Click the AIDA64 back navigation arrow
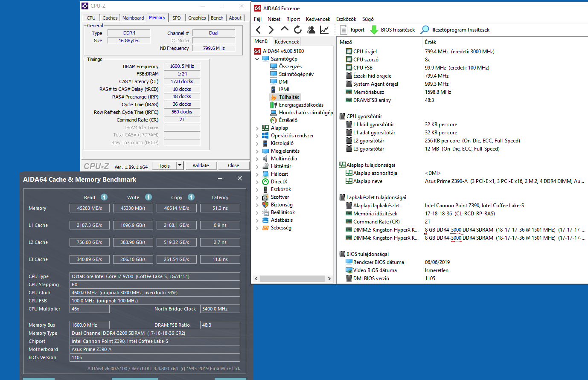The width and height of the screenshot is (588, 380). pyautogui.click(x=258, y=29)
